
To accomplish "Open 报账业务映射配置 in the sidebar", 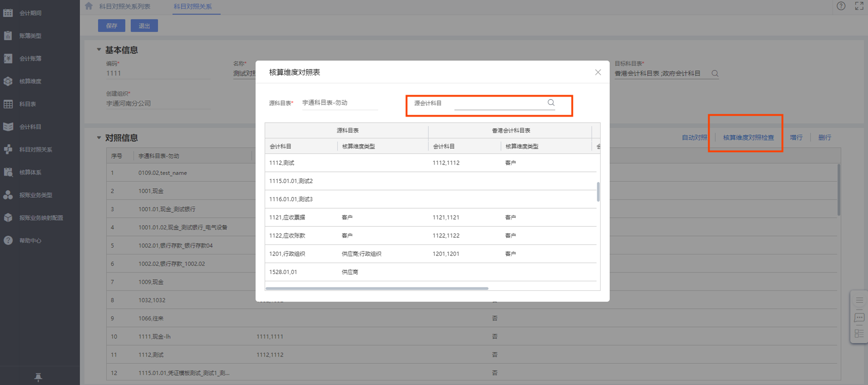I will 41,218.
